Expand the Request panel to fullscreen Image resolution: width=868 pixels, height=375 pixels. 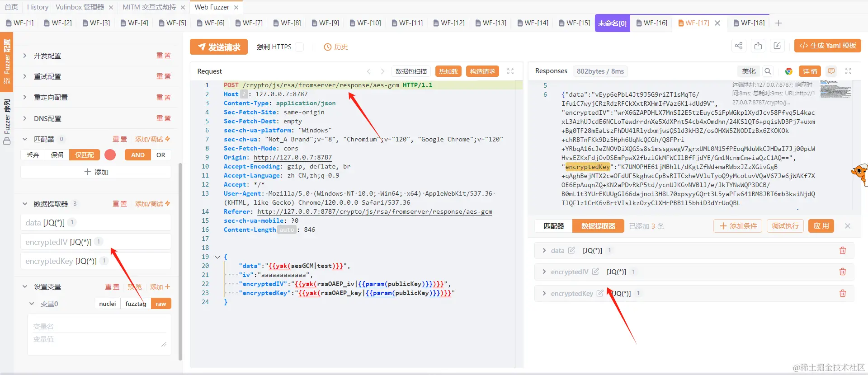point(510,71)
